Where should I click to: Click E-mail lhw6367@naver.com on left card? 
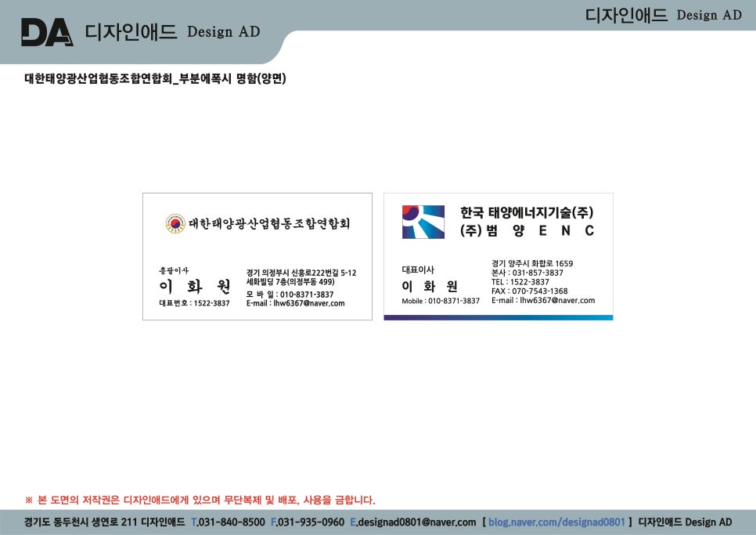296,303
